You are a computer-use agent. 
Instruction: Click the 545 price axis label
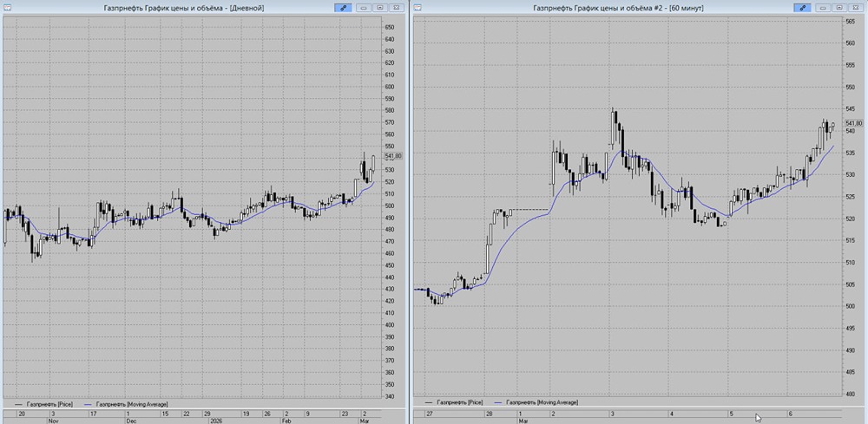pos(851,109)
